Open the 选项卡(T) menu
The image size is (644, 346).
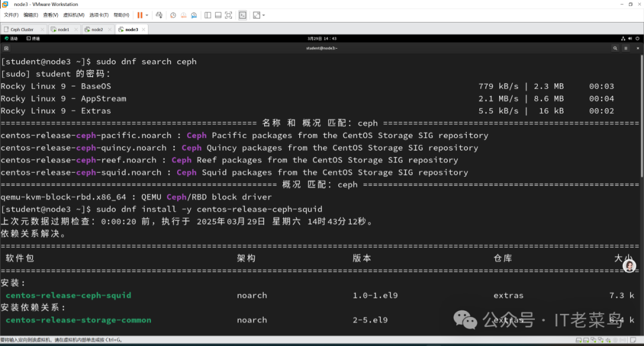tap(99, 15)
